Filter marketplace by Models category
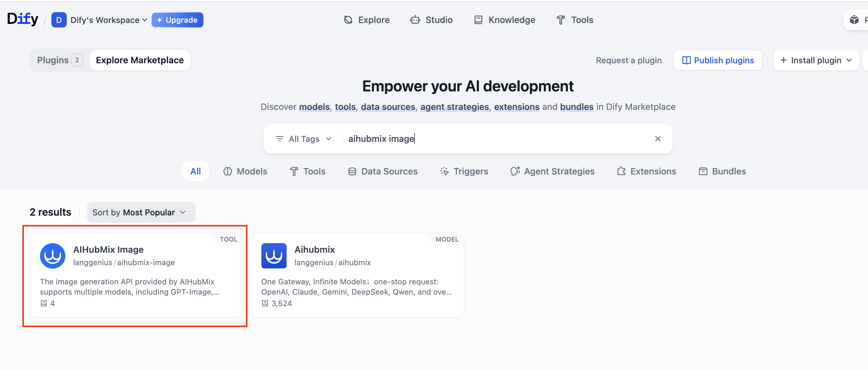868x370 pixels. [x=245, y=171]
